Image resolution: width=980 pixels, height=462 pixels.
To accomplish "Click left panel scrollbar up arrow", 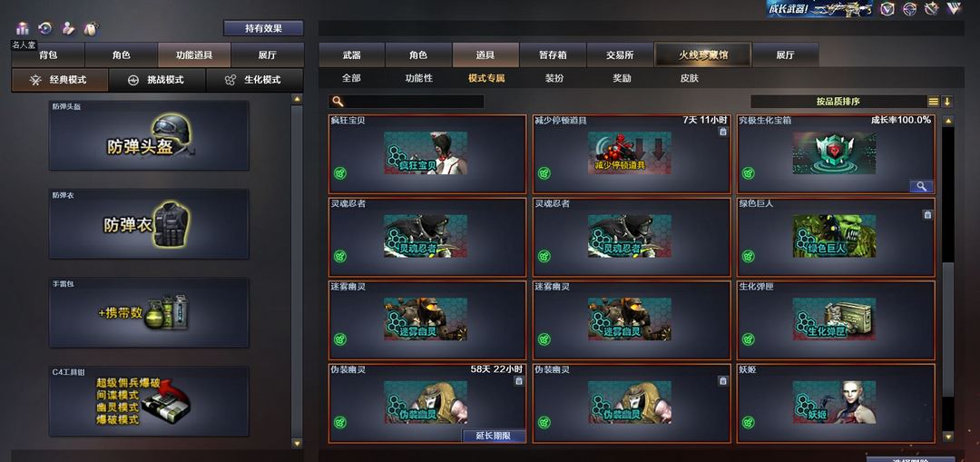I will [x=297, y=100].
